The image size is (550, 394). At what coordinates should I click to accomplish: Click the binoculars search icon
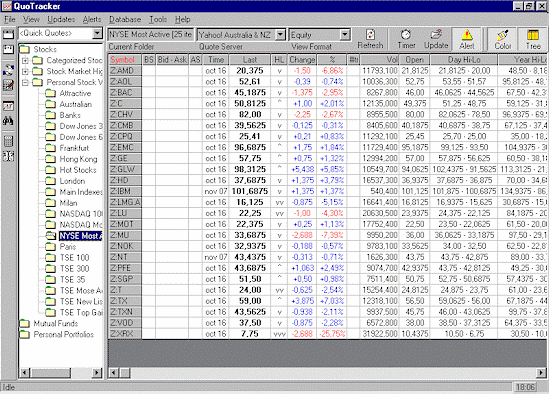(x=8, y=121)
